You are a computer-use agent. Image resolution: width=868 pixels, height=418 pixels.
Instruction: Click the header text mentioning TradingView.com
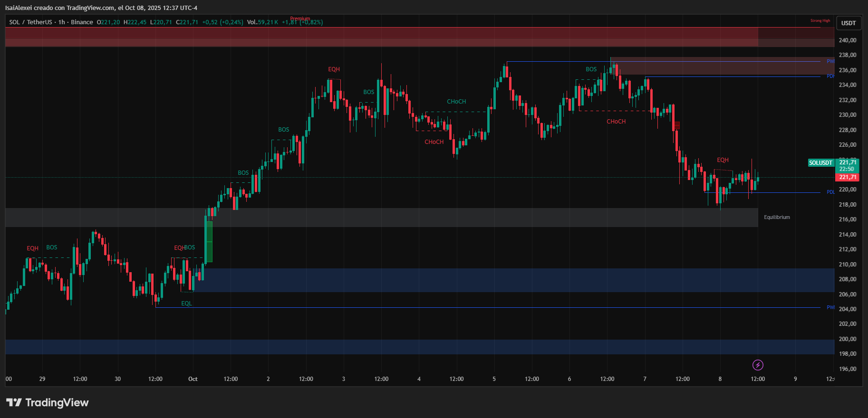tap(101, 8)
